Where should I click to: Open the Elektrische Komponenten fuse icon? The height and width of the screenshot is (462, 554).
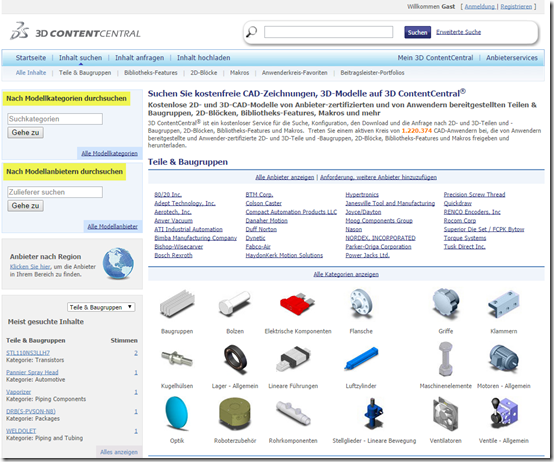[x=297, y=303]
